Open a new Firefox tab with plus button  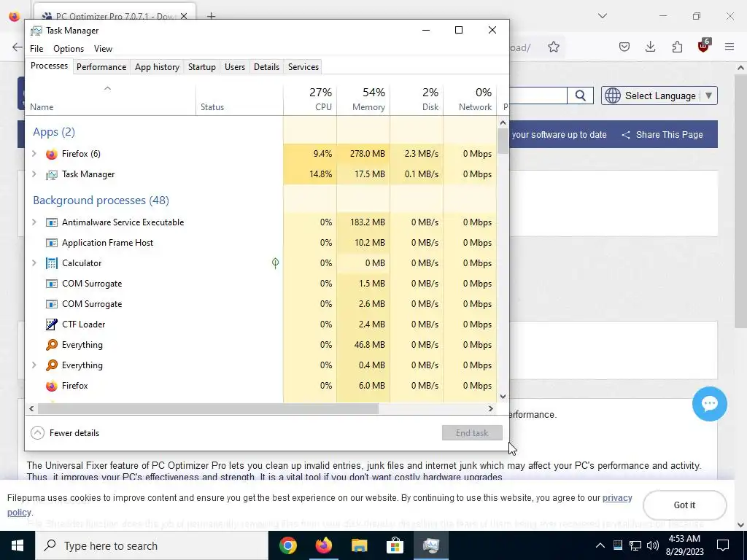coord(211,16)
